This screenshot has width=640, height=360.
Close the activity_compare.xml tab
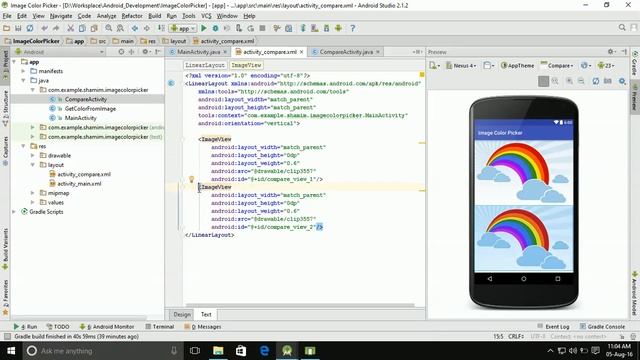click(x=302, y=52)
